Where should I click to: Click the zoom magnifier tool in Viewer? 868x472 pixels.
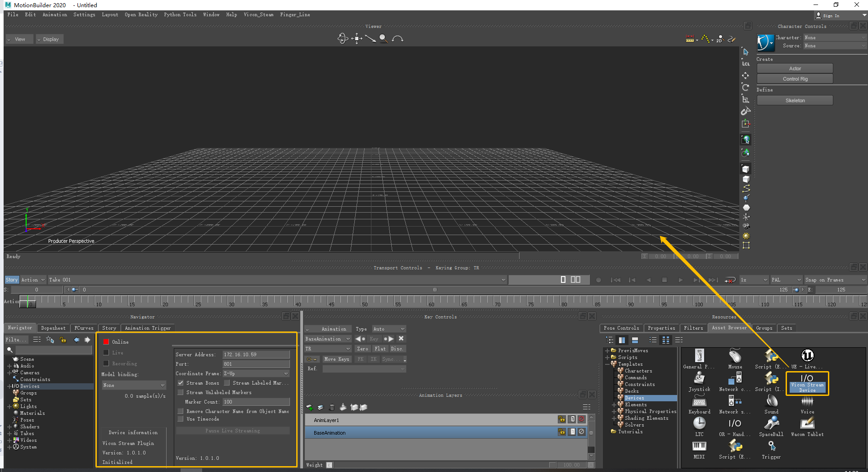383,39
